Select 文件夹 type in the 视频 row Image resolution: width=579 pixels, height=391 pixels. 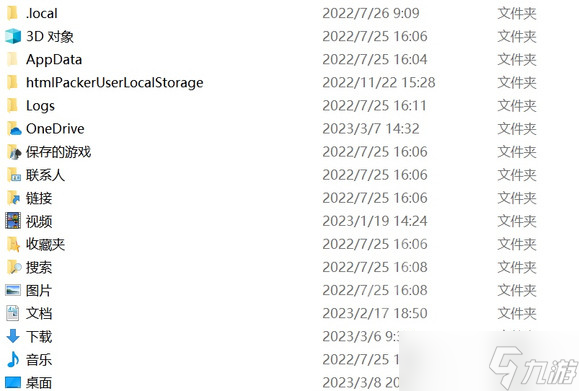coord(517,221)
